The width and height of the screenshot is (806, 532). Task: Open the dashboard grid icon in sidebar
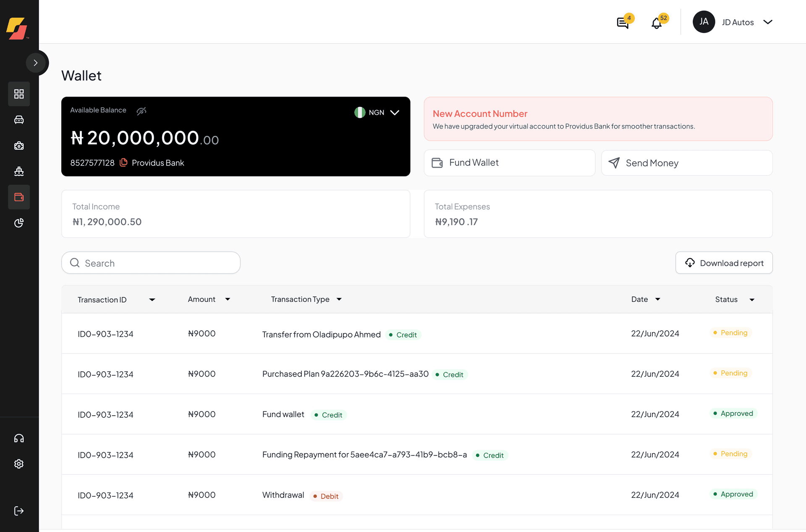pyautogui.click(x=19, y=94)
